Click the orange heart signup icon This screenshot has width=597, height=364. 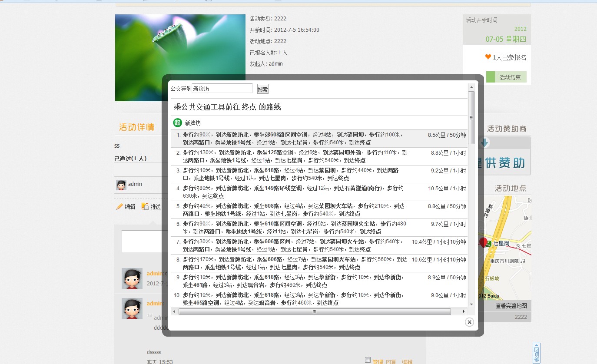488,57
